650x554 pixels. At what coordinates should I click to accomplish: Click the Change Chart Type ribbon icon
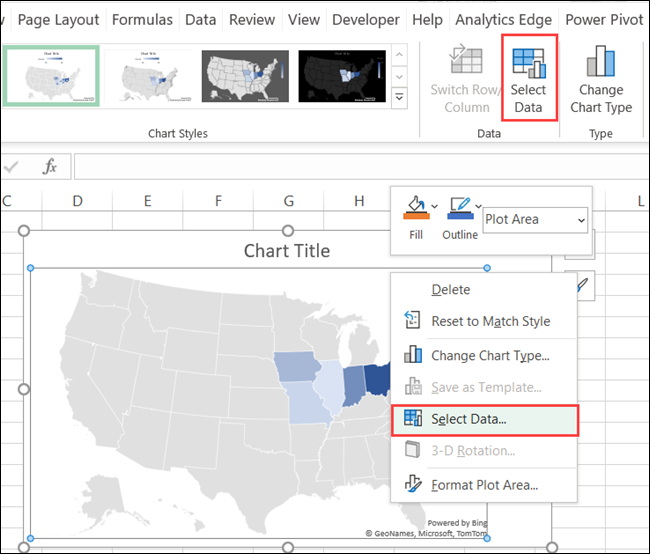[x=601, y=62]
